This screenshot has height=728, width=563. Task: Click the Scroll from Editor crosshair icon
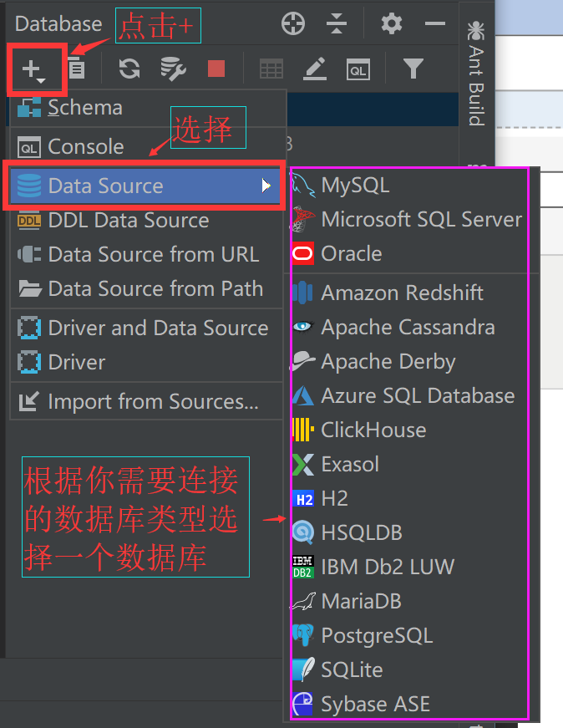tap(293, 23)
